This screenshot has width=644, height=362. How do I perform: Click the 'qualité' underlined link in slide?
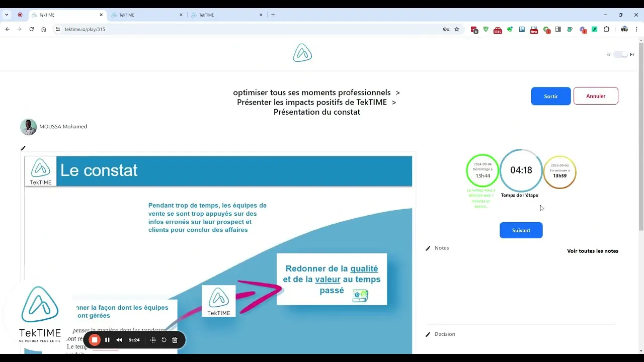point(364,269)
